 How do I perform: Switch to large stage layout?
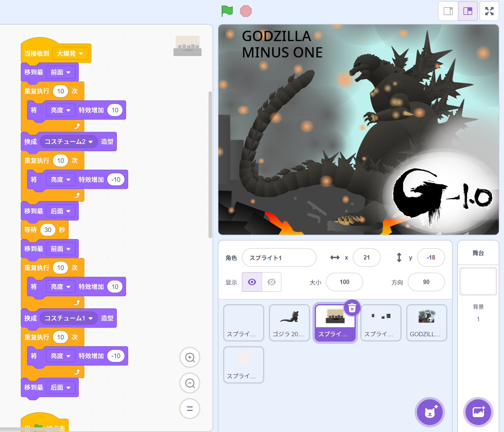(x=467, y=11)
